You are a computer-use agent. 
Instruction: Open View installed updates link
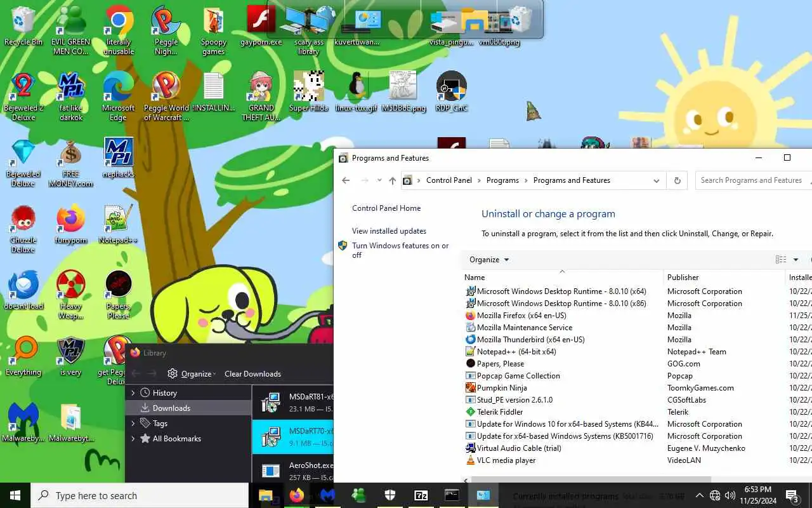[x=389, y=231]
